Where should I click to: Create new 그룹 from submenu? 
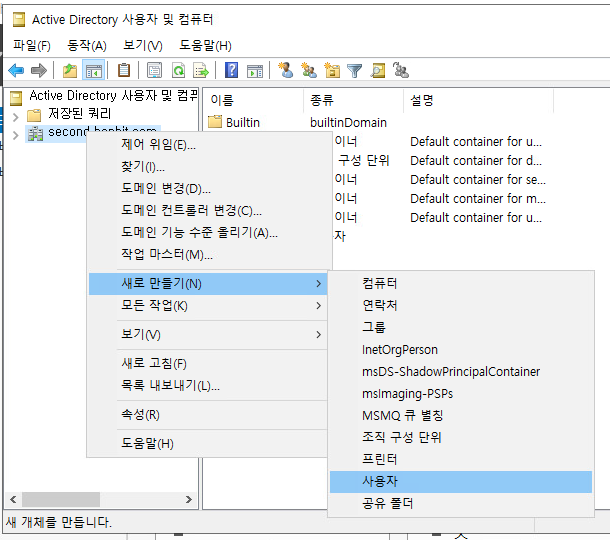click(461, 328)
